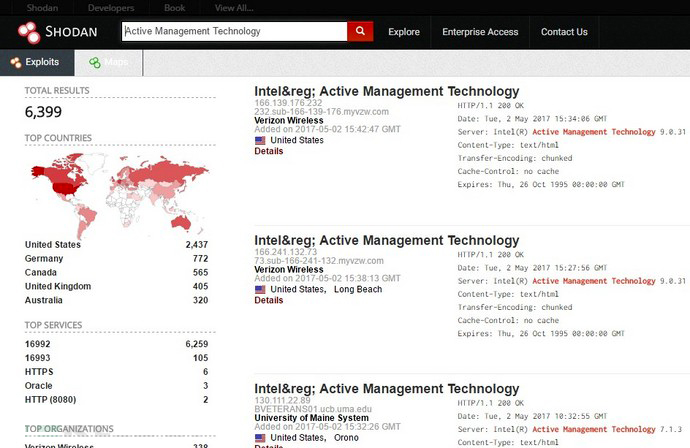Click hostname 232.sub-166-139-176.myvzw.com
690x448 pixels.
coord(322,112)
